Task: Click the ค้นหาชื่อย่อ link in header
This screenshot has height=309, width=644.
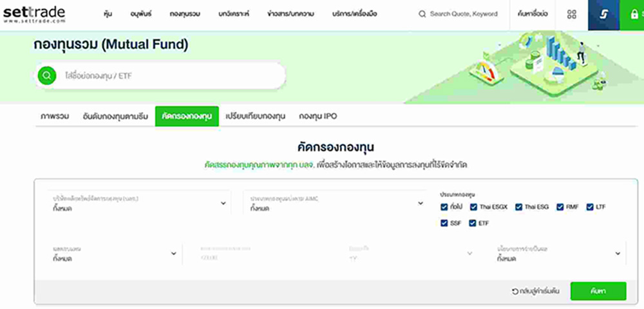Action: coord(532,14)
